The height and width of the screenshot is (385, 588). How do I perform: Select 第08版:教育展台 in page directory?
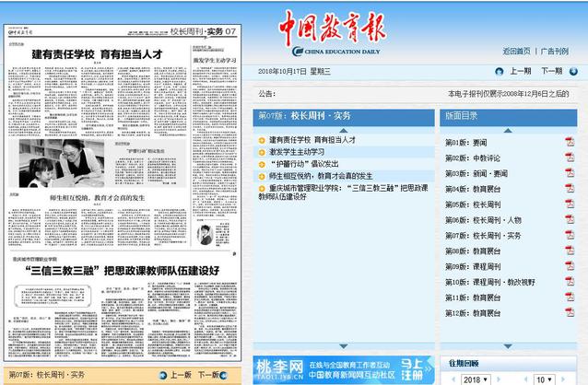click(473, 251)
